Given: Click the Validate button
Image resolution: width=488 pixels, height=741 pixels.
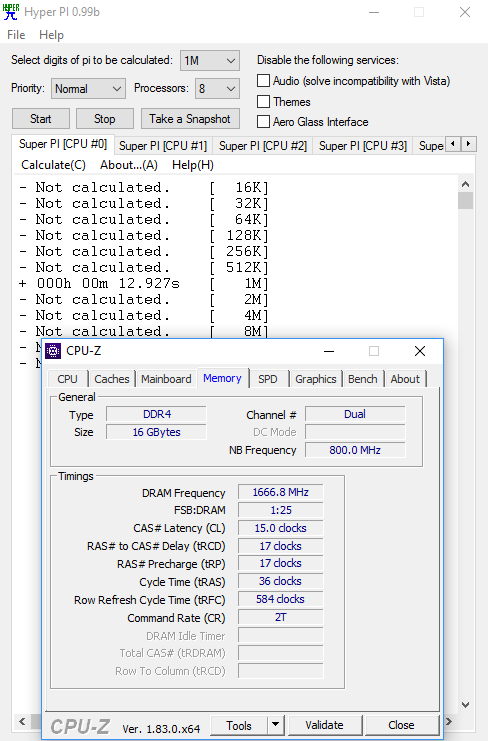Looking at the screenshot, I should click(325, 725).
